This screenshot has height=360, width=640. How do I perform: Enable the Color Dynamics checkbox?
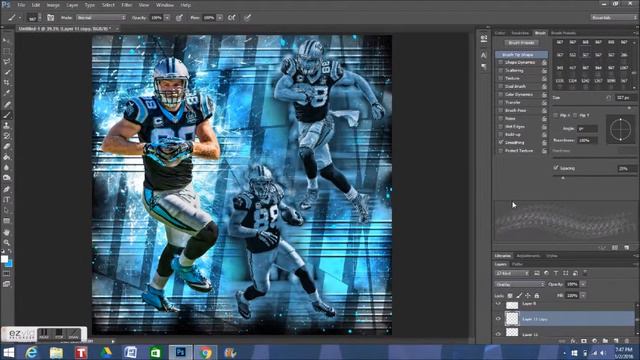coord(501,94)
